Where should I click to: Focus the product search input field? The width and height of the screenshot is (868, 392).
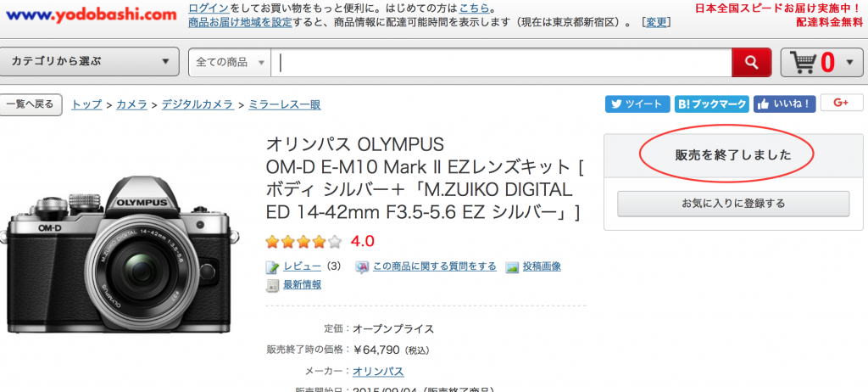coord(501,62)
